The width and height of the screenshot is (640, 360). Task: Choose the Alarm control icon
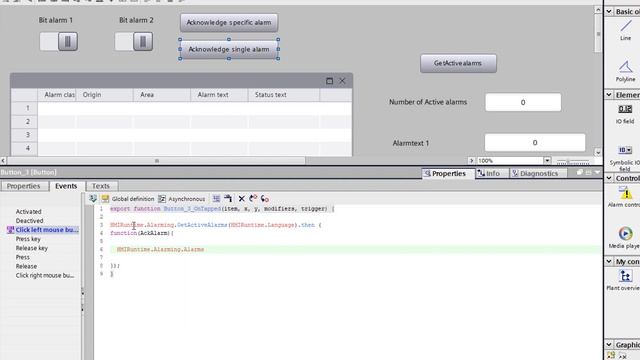pos(625,193)
